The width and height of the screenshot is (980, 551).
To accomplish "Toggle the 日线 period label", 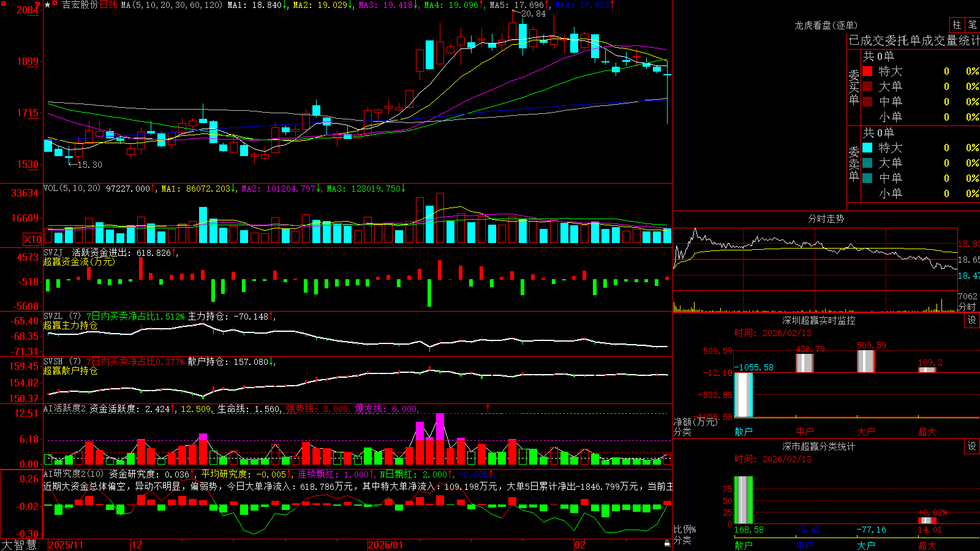I will [x=108, y=5].
